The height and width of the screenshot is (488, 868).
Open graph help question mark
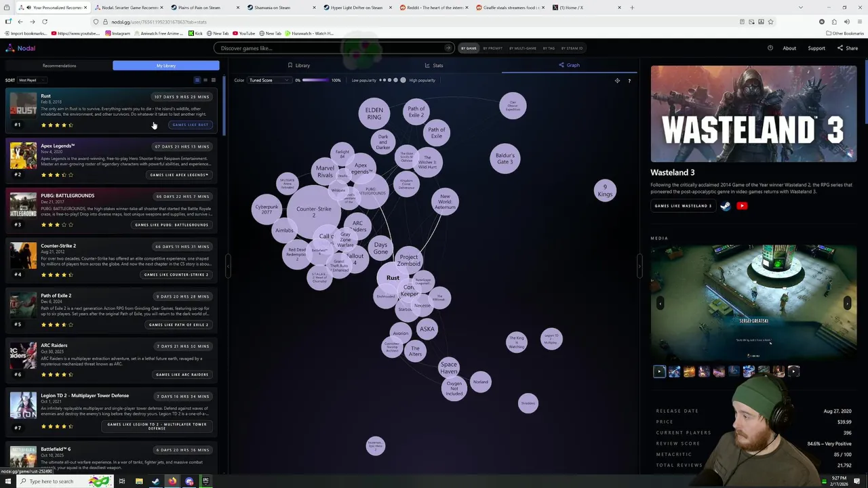click(x=629, y=81)
